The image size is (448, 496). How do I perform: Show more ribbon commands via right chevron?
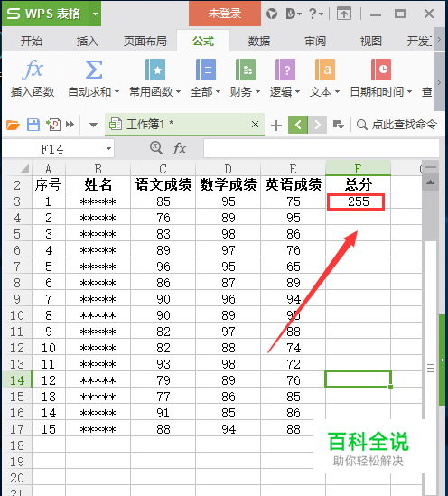click(x=439, y=82)
